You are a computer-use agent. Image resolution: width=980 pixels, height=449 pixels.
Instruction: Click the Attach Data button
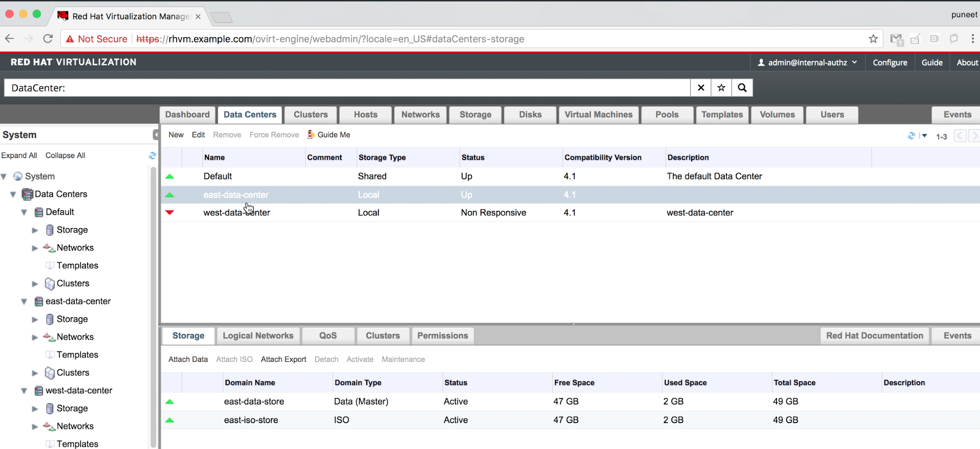click(x=188, y=359)
